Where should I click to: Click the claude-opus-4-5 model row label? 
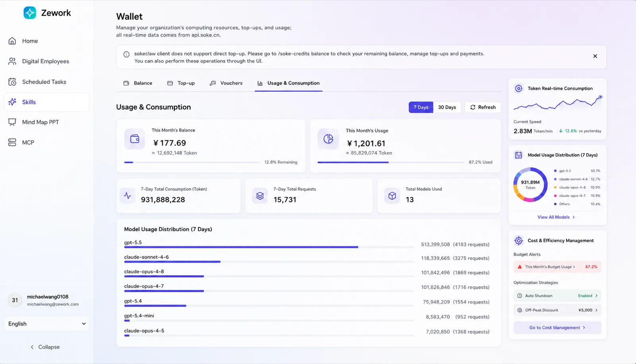coord(144,331)
